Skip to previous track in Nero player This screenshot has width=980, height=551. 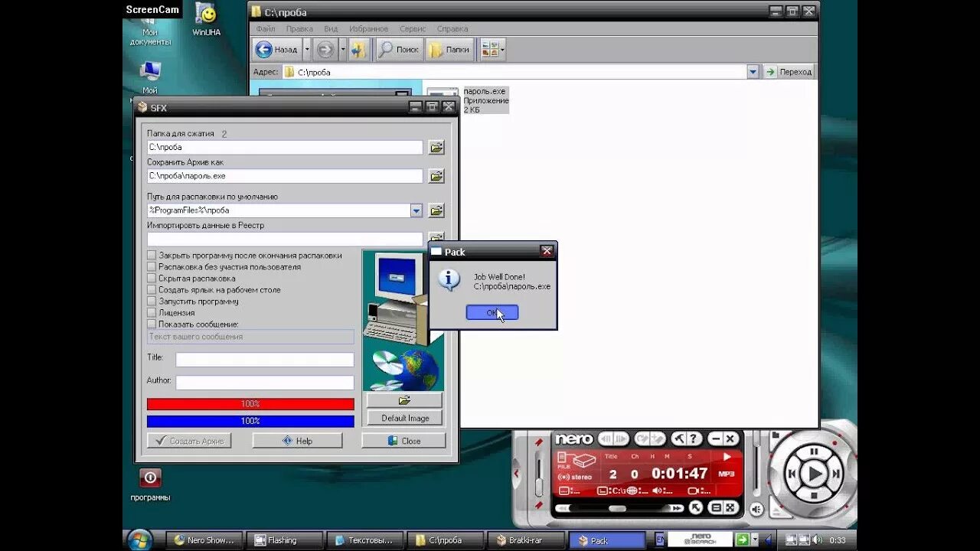click(792, 474)
